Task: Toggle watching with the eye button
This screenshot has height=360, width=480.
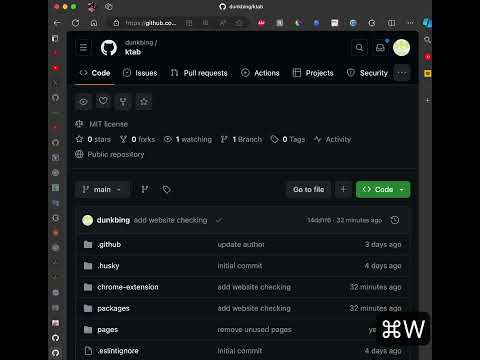Action: coord(83,102)
